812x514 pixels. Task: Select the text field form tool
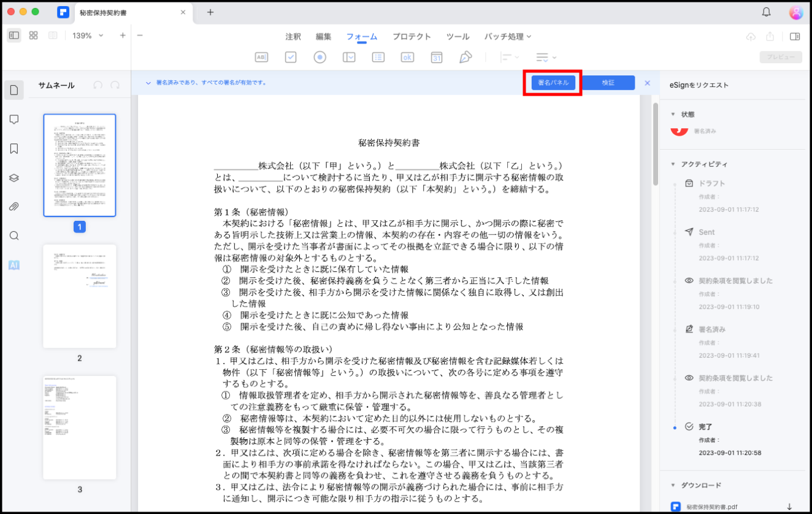click(x=261, y=57)
